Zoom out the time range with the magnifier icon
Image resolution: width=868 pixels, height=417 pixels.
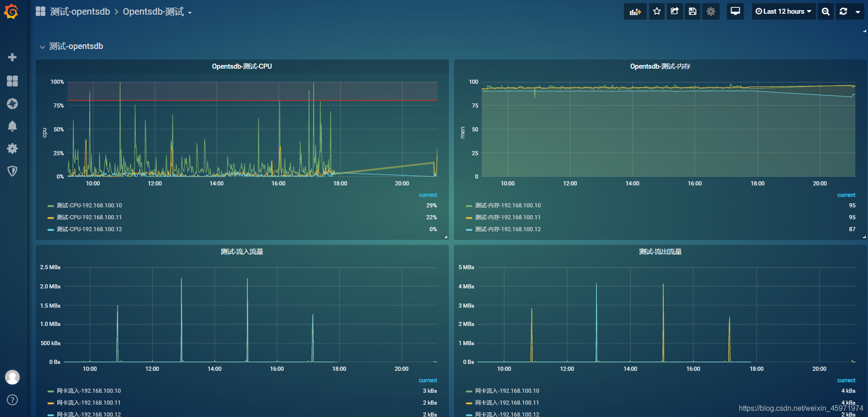[x=825, y=11]
